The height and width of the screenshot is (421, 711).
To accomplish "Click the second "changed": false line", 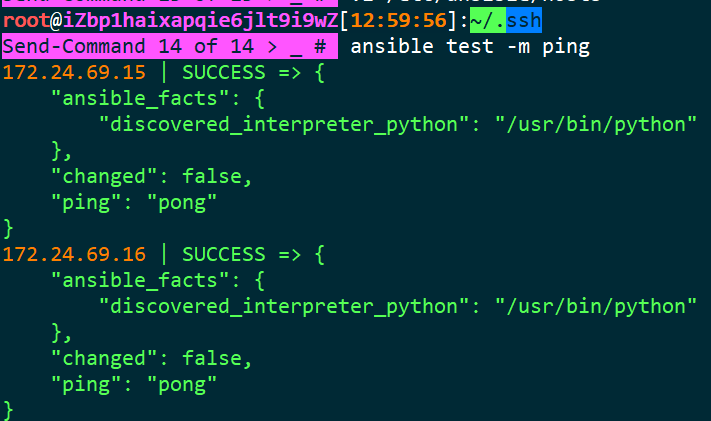I will click(151, 358).
